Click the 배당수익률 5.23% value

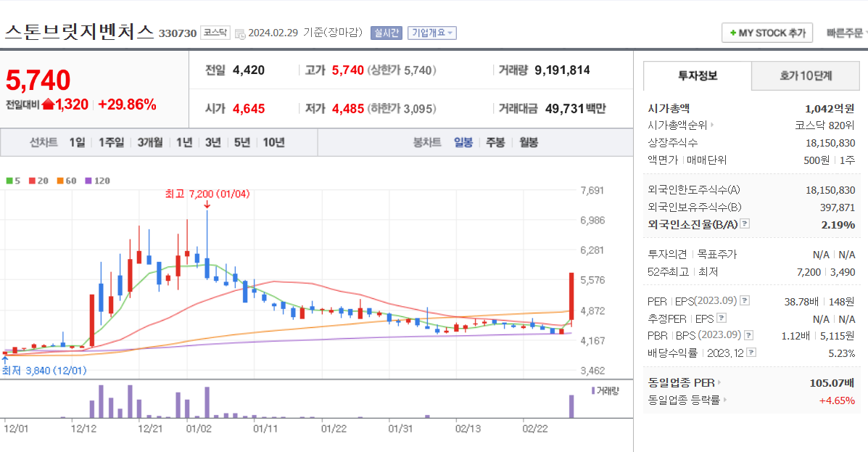pos(841,353)
